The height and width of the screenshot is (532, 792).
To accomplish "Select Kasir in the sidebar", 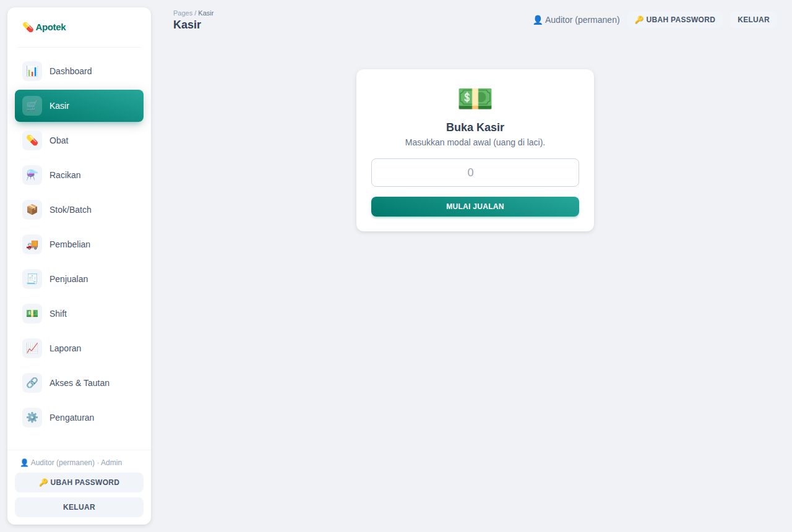I will pos(79,106).
